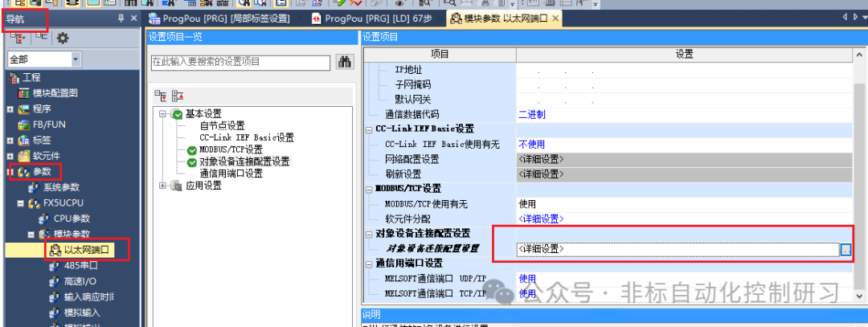Collapse the 模块参数 tree node

[x=31, y=235]
